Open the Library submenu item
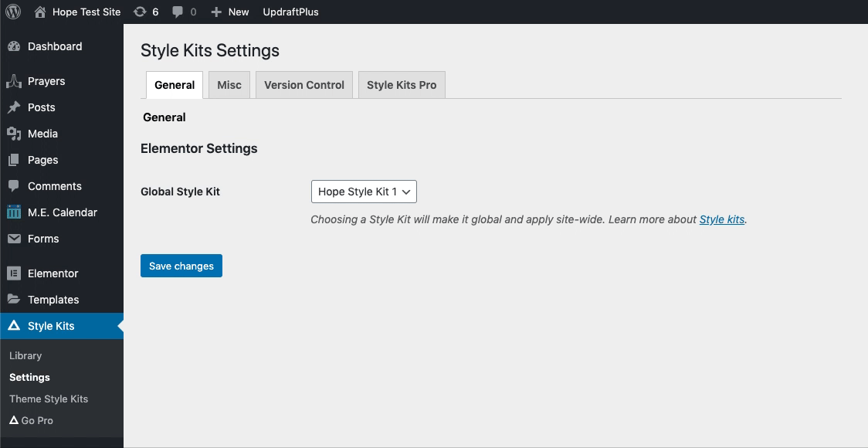 click(x=25, y=355)
